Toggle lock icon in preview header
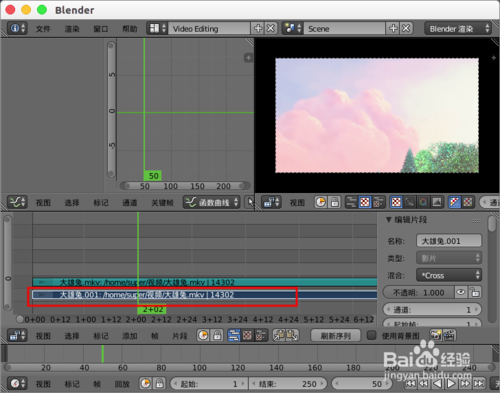The height and width of the screenshot is (393, 500). (x=334, y=202)
